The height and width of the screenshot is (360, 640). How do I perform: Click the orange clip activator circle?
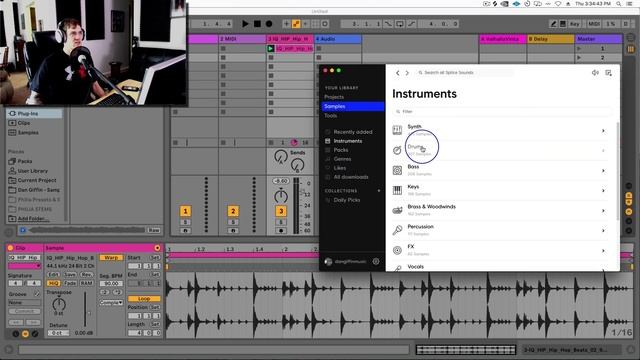click(10, 248)
